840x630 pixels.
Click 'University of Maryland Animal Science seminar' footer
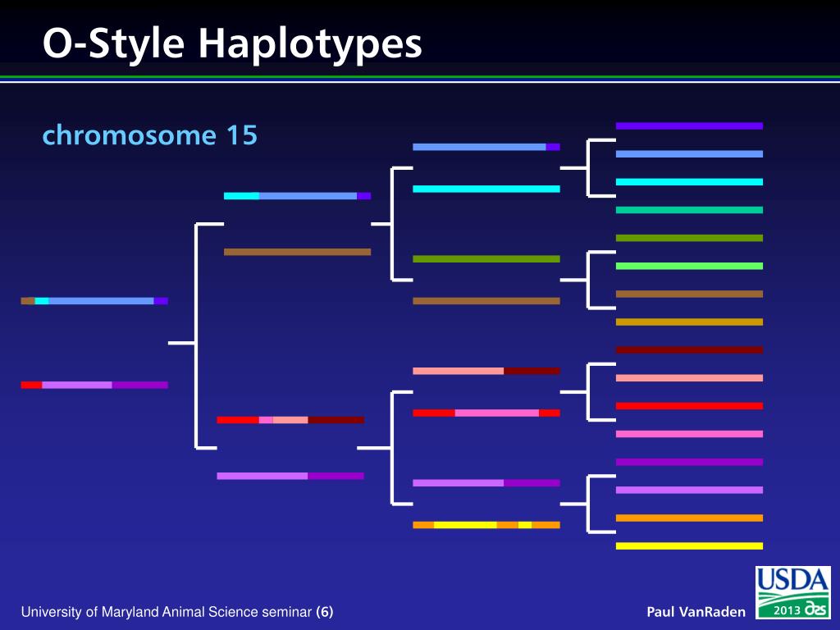166,612
